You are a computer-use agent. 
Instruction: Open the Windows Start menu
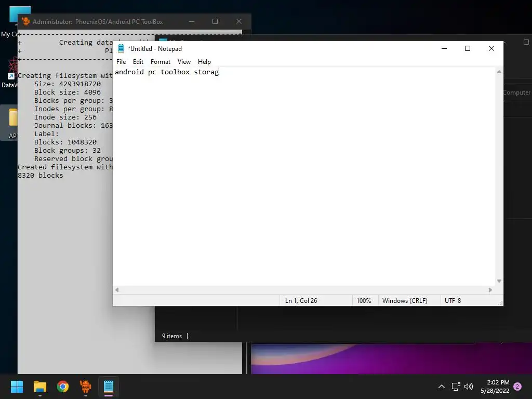tap(17, 387)
